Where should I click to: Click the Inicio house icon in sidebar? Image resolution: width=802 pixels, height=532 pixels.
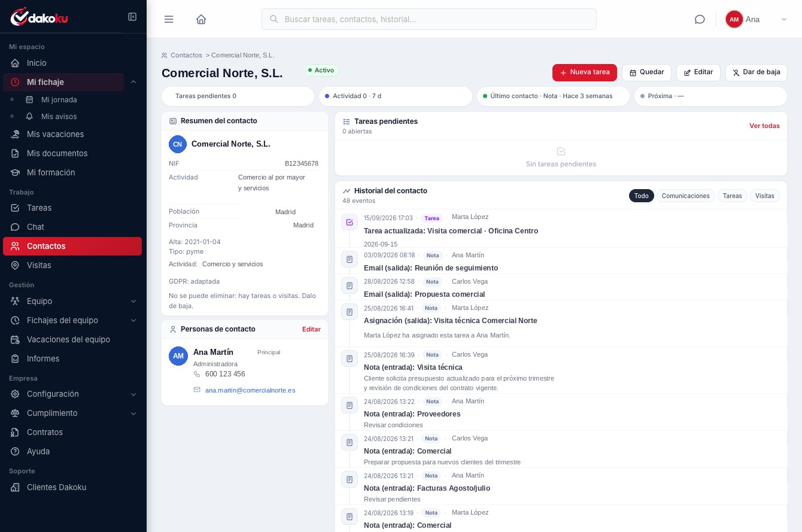(15, 63)
